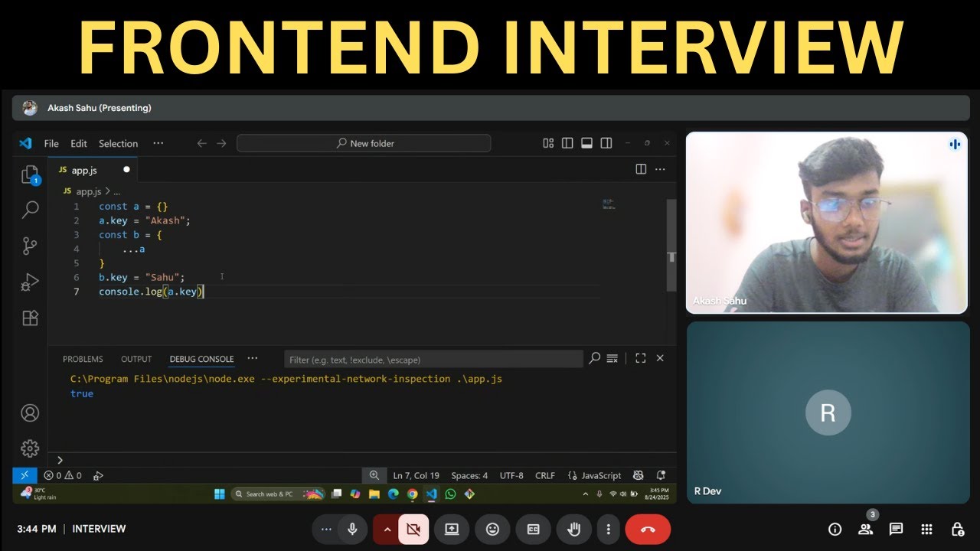Click the status bar debug launch icon
980x551 pixels.
pyautogui.click(x=98, y=475)
